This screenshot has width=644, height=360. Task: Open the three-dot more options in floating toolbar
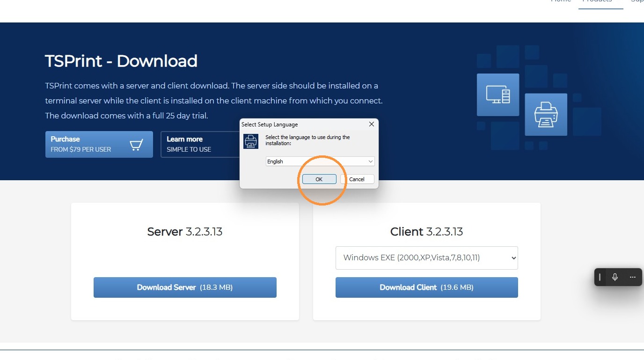[x=633, y=277]
